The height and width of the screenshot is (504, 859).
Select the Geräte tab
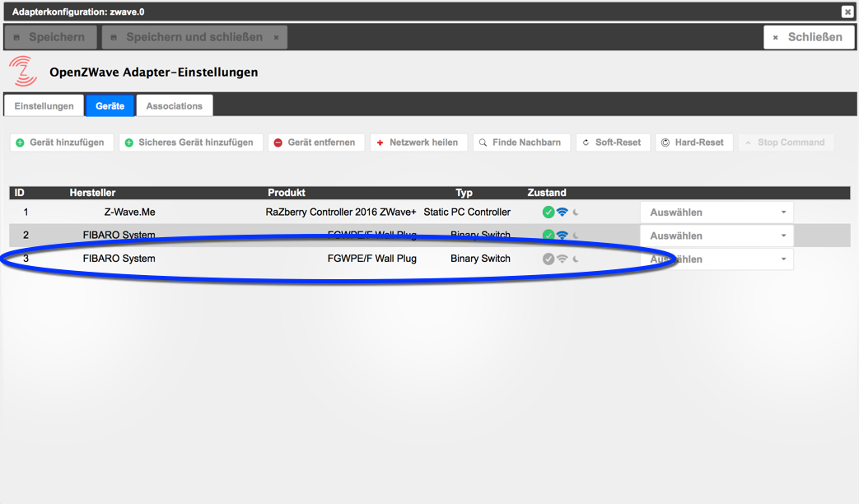(x=110, y=105)
